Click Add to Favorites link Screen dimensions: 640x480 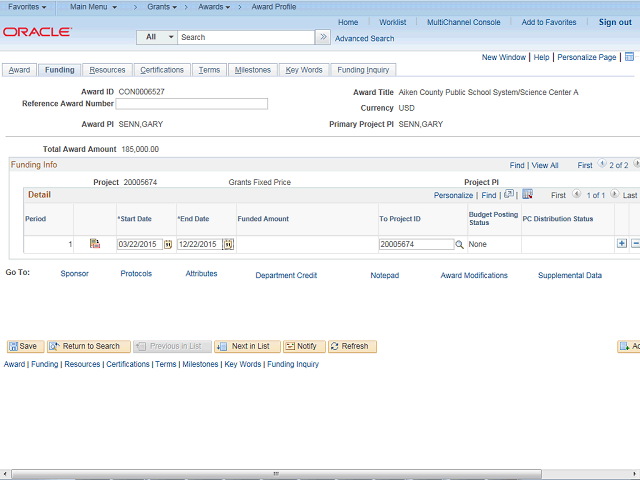coord(549,22)
